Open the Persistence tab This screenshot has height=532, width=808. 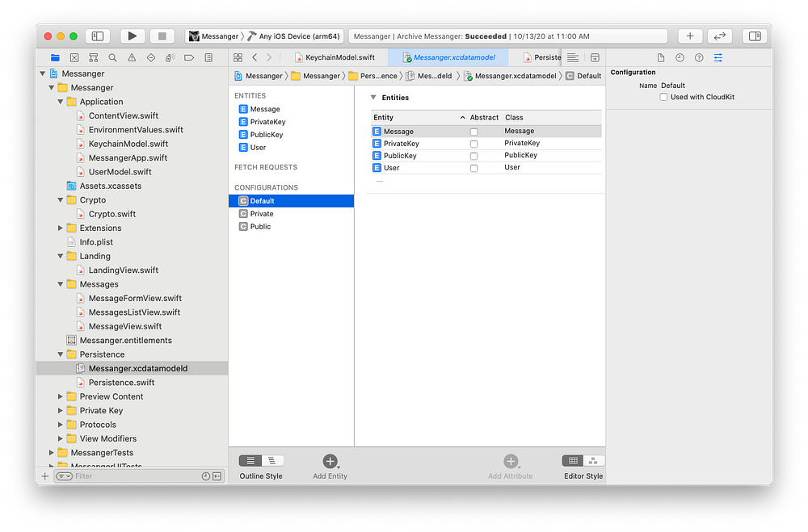tap(542, 57)
